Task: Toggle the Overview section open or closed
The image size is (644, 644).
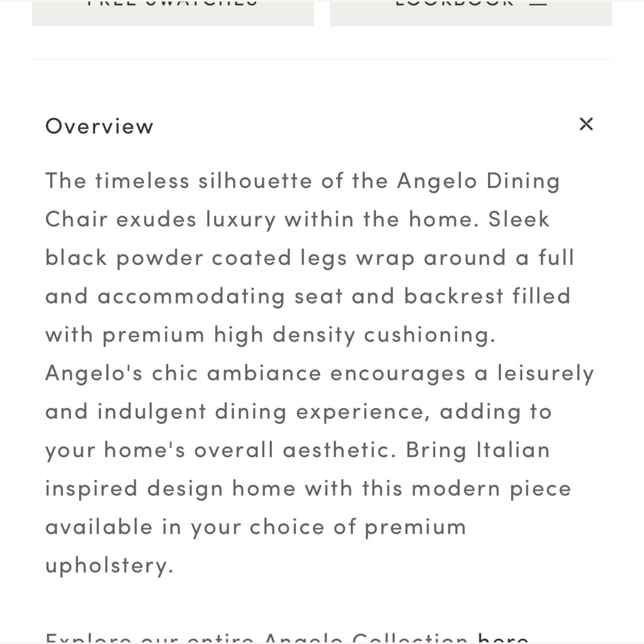Action: pyautogui.click(x=100, y=126)
